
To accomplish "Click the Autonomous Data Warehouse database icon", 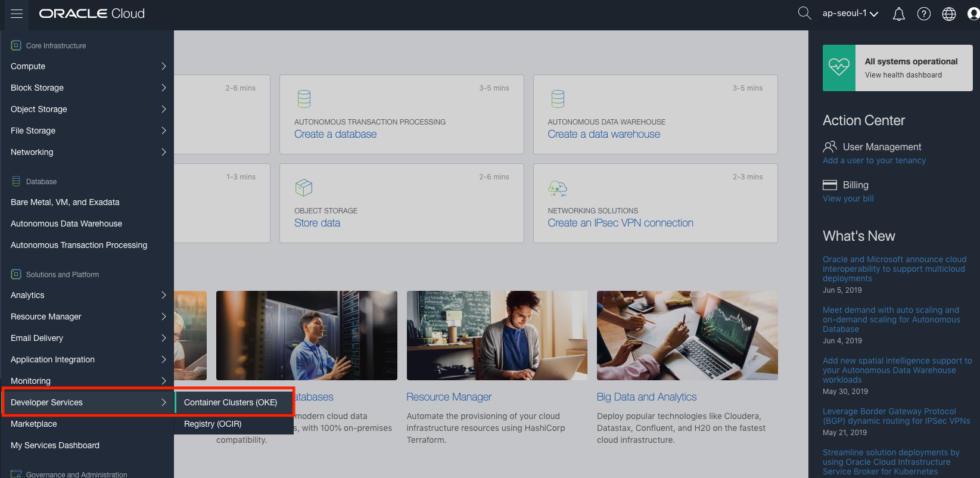I will (x=558, y=99).
